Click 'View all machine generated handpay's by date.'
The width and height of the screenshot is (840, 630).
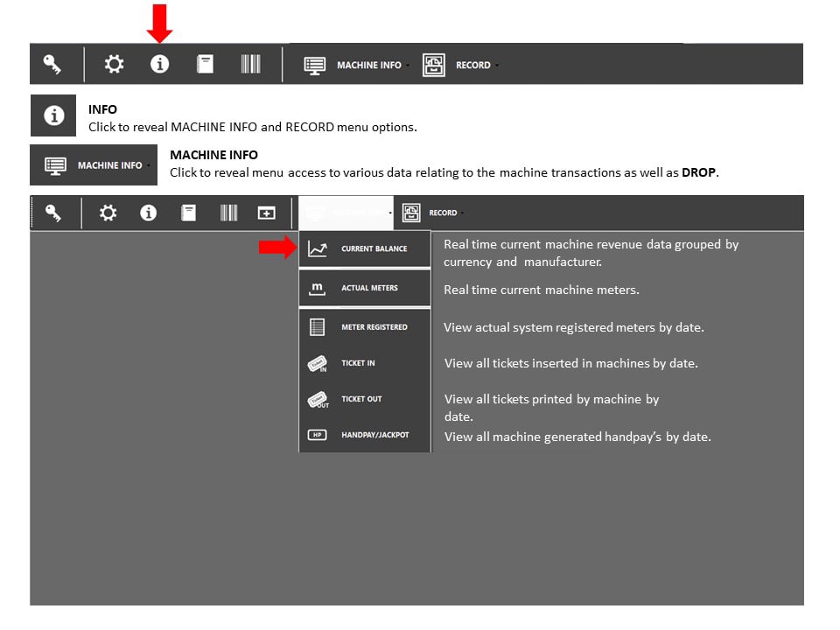(577, 437)
